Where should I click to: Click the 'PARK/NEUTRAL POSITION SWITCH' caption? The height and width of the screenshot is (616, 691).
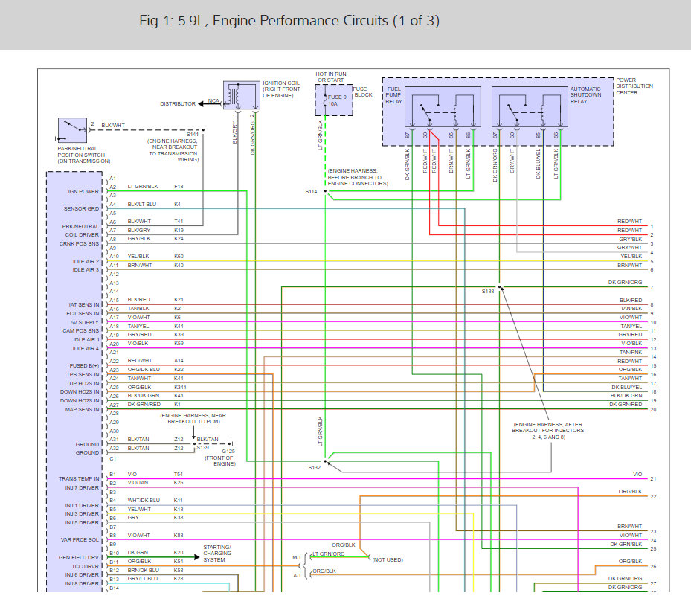pyautogui.click(x=84, y=155)
